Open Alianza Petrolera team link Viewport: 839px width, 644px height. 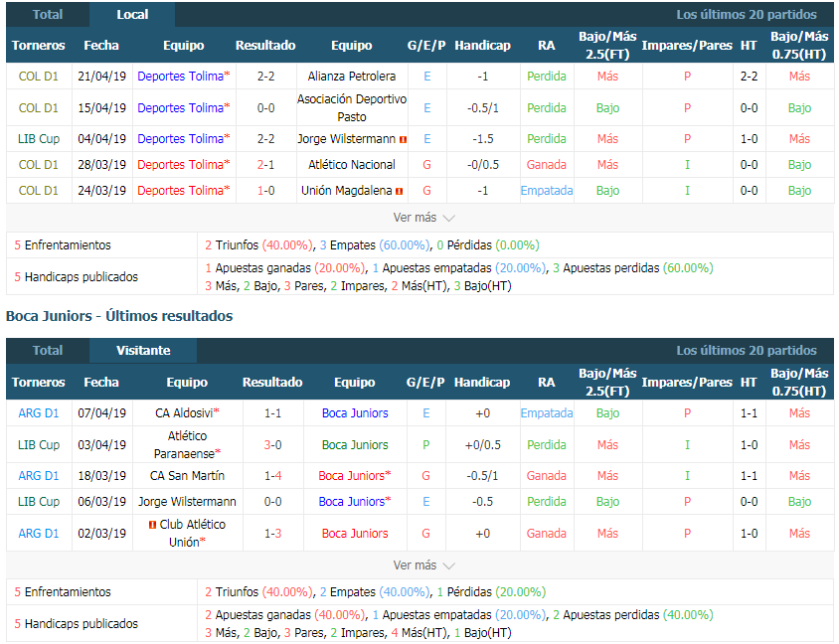(352, 77)
